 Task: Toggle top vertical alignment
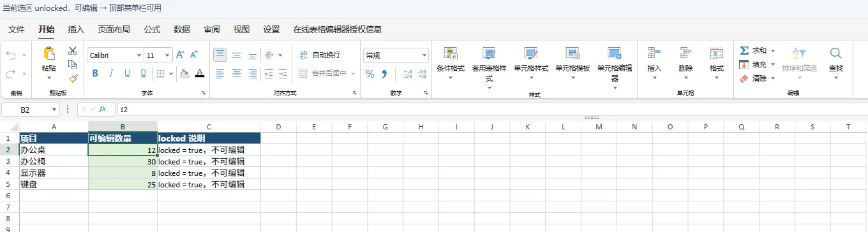(220, 55)
